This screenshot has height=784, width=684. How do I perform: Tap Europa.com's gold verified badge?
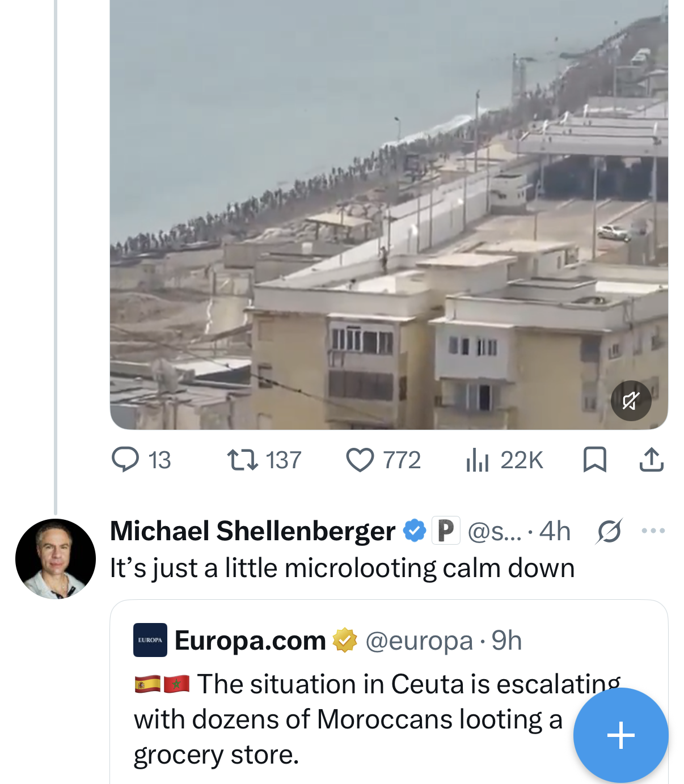pos(345,641)
